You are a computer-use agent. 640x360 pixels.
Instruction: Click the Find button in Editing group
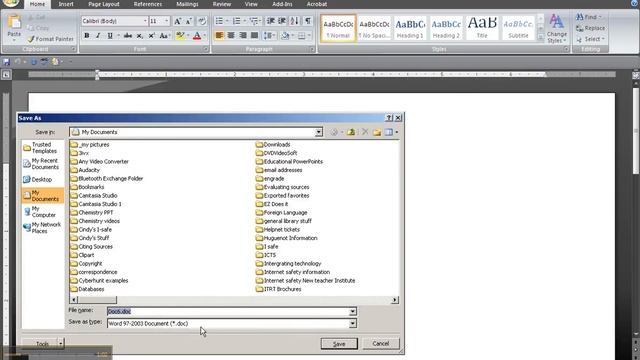click(x=589, y=17)
